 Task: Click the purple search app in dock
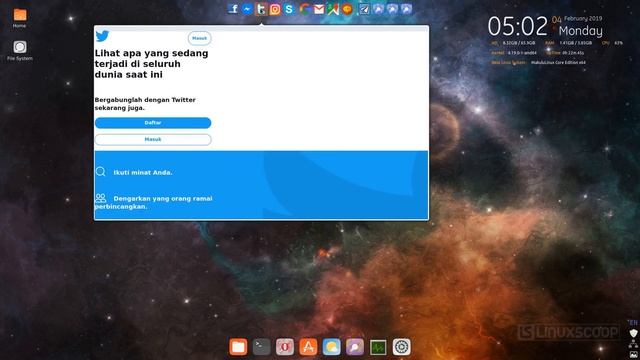point(355,347)
